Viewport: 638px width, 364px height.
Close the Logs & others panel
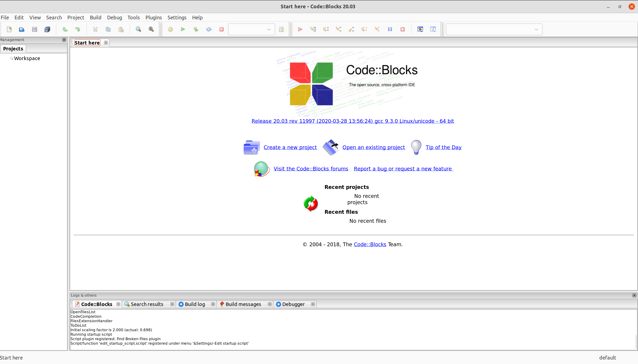point(634,295)
